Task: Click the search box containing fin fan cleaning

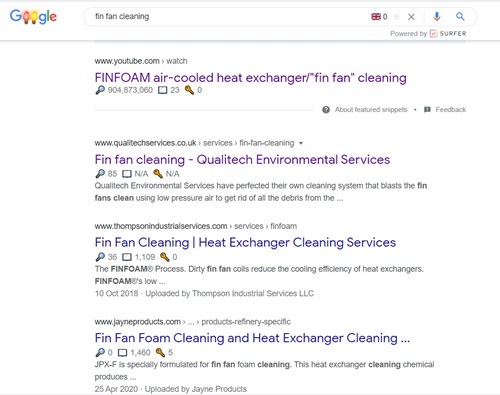Action: click(227, 17)
